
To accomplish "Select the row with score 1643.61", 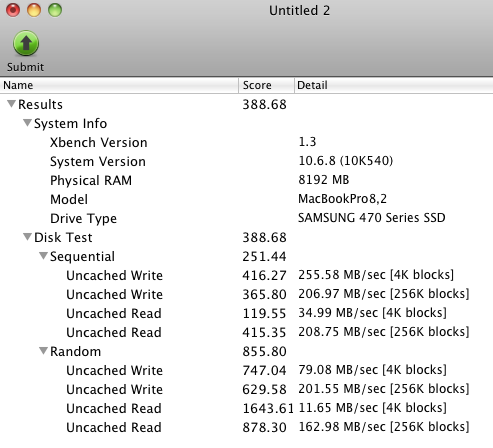I will coord(246,408).
